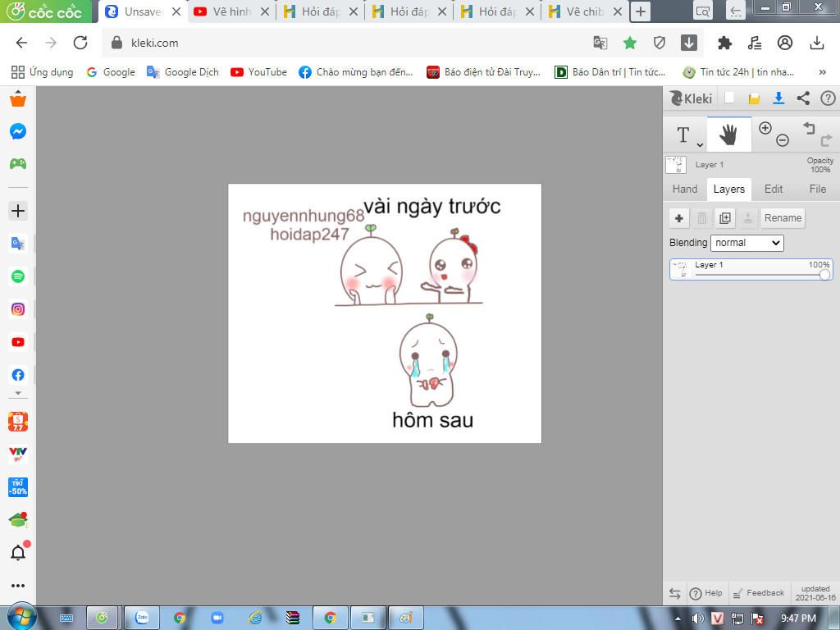Viewport: 840px width, 630px height.
Task: Open the sidebar notifications bell
Action: point(18,552)
